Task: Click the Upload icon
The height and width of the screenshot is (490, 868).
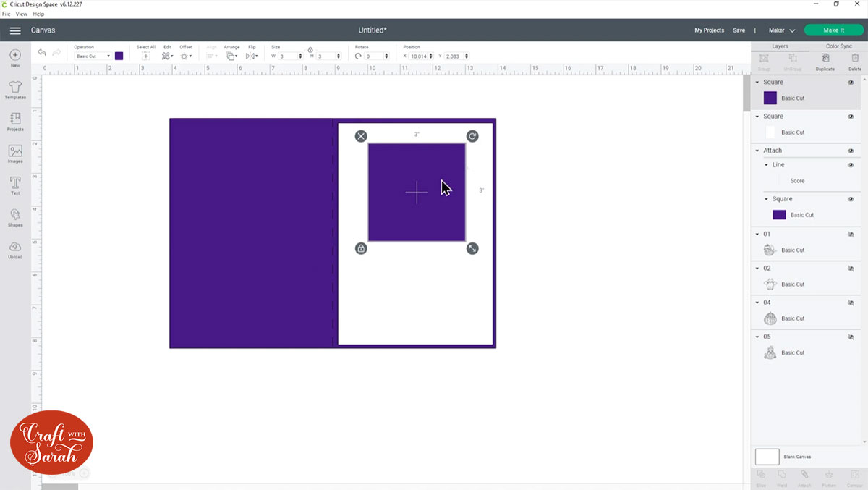Action: pos(15,250)
